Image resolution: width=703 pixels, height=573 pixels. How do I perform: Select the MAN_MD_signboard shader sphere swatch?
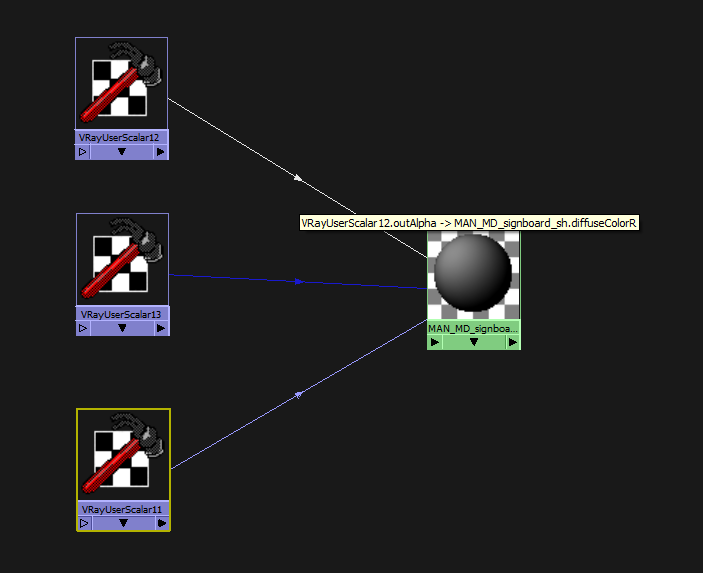tap(473, 275)
